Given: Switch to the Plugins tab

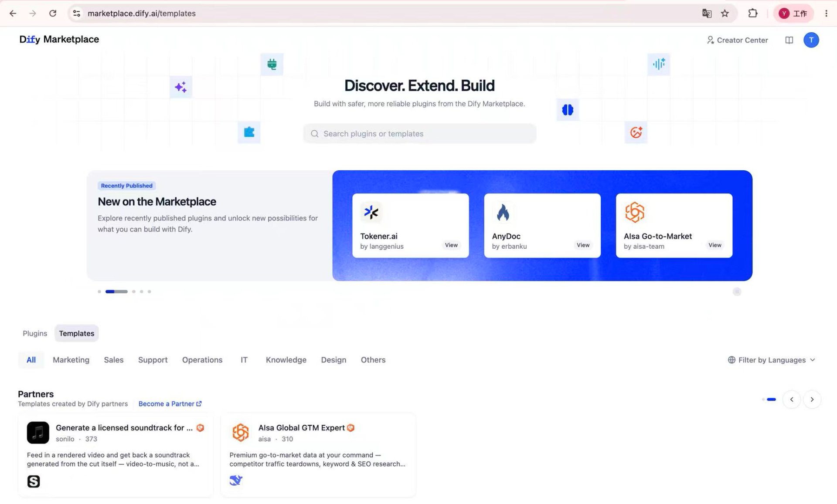Looking at the screenshot, I should coord(35,333).
